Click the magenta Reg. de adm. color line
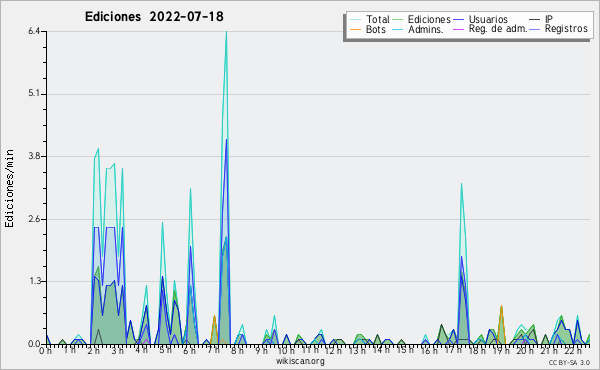Screen dimensions: 600x370 point(458,29)
